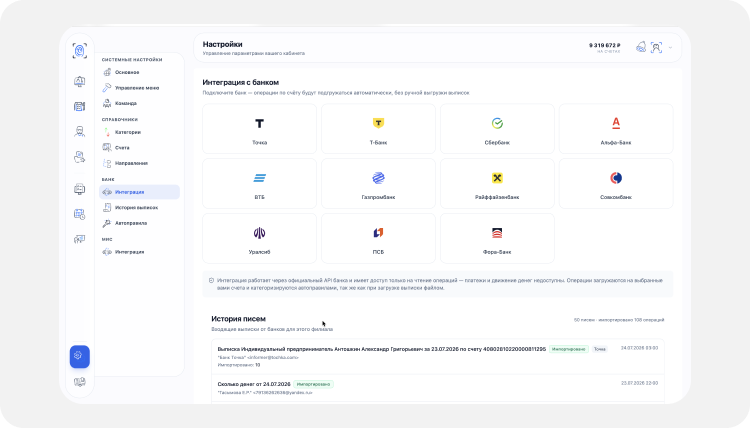Click the Категории arrows icon
Viewport: 750px width, 428px height.
[x=107, y=132]
